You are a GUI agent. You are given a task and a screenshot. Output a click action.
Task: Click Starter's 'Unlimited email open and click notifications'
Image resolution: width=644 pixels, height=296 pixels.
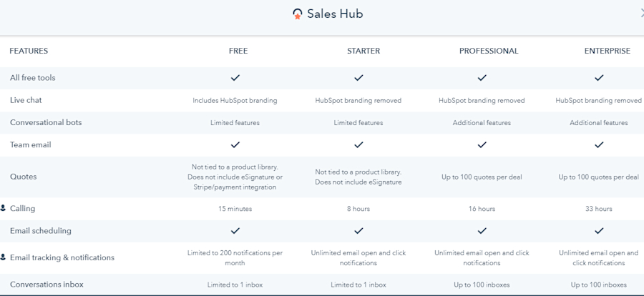(x=358, y=258)
